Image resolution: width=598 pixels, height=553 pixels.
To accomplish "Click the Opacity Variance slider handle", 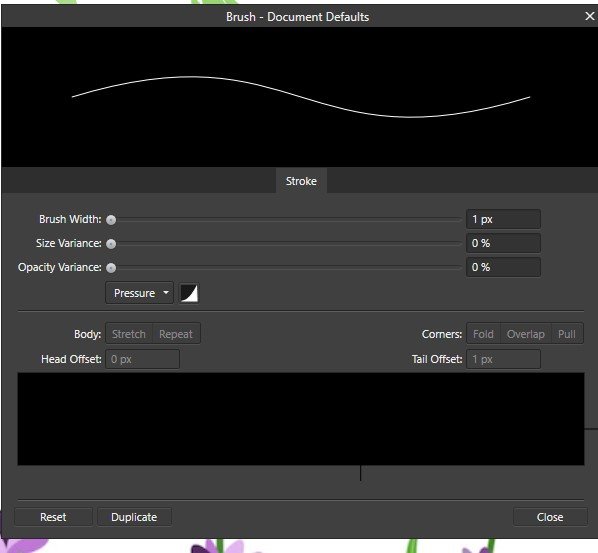I will click(x=111, y=268).
